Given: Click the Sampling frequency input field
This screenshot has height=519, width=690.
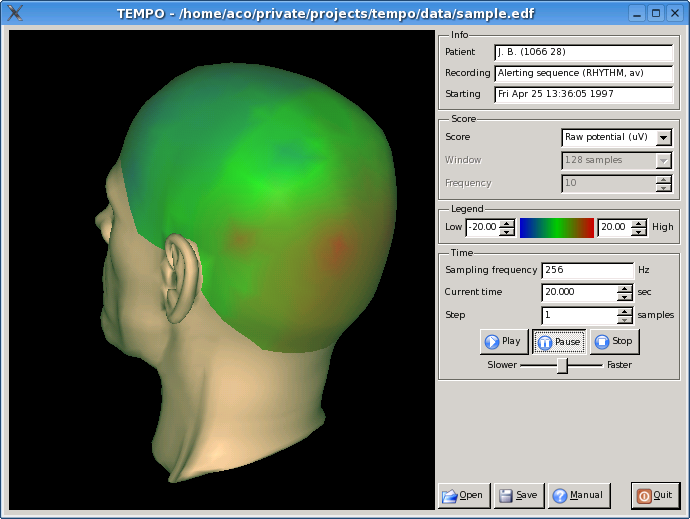Looking at the screenshot, I should tap(587, 270).
